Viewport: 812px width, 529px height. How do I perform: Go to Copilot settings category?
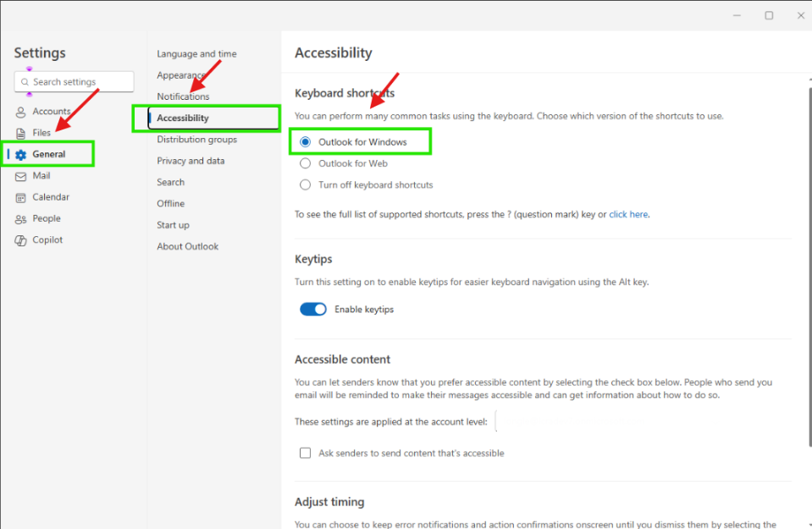point(47,240)
